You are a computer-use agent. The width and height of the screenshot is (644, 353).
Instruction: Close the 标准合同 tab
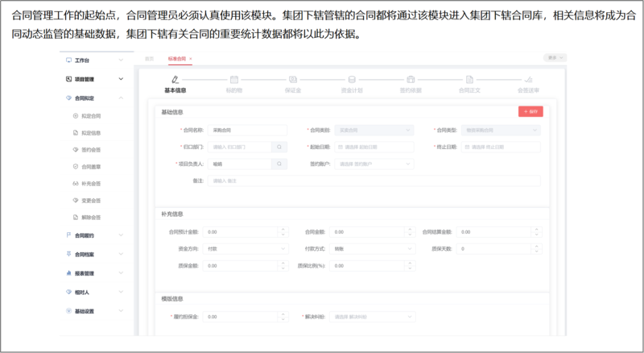click(x=190, y=59)
